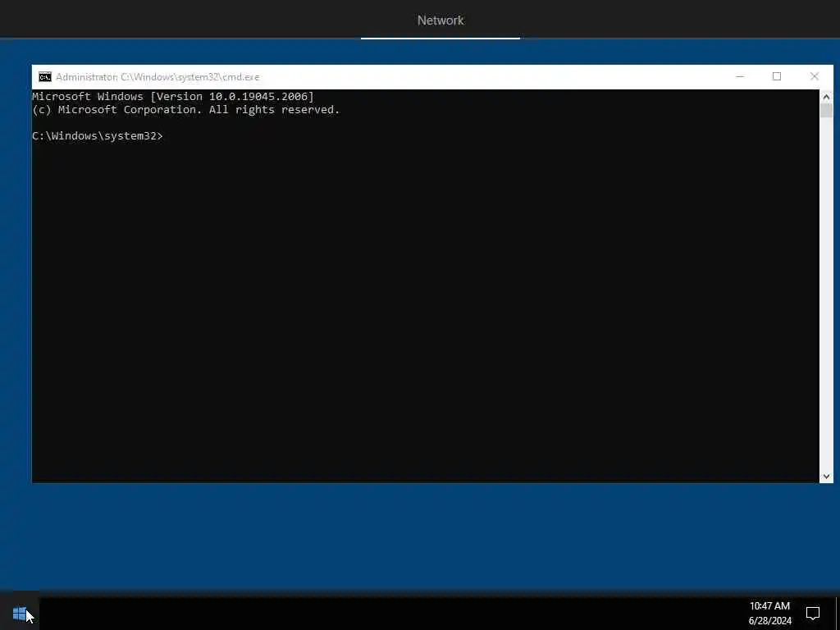Click the scroll down arrow in Command Prompt
This screenshot has height=630, width=840.
click(826, 477)
